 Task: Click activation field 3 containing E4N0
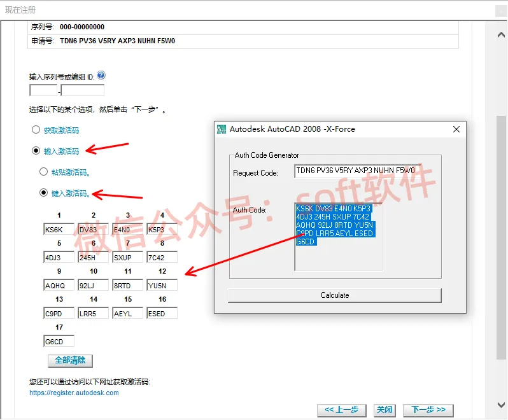128,229
